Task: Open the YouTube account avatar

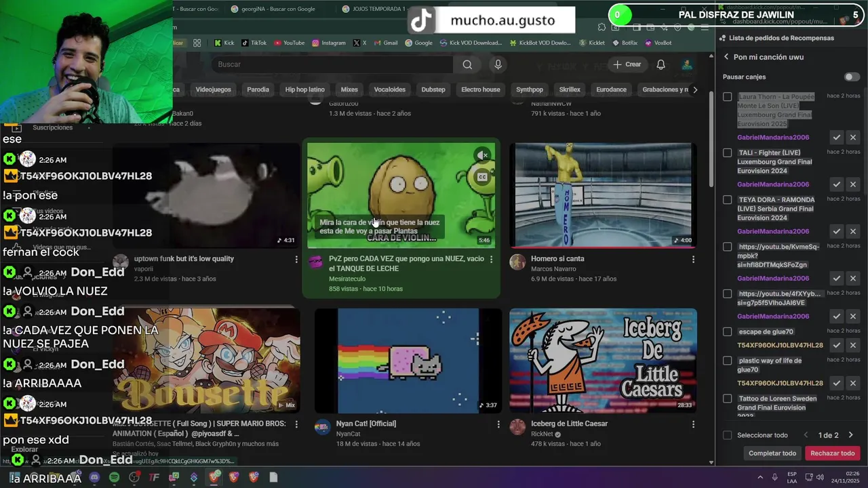Action: (x=687, y=64)
